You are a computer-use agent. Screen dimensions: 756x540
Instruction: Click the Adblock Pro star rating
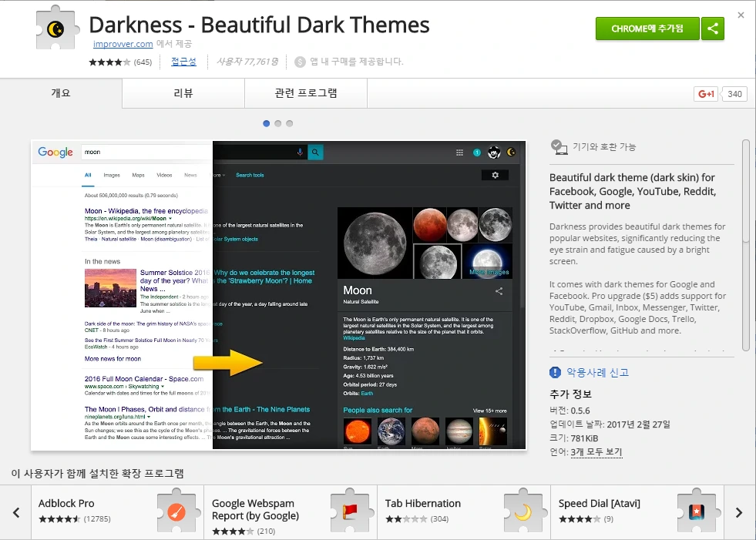point(60,519)
